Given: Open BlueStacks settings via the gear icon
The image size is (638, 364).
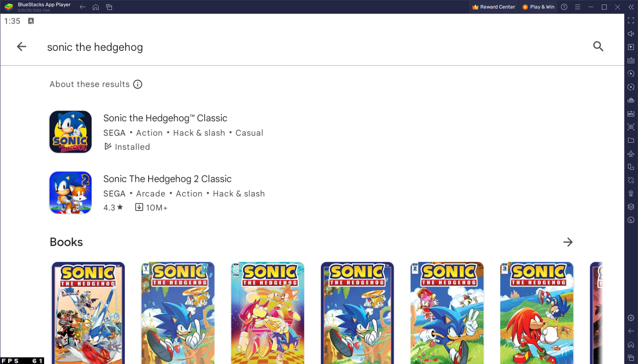Looking at the screenshot, I should coord(631,318).
